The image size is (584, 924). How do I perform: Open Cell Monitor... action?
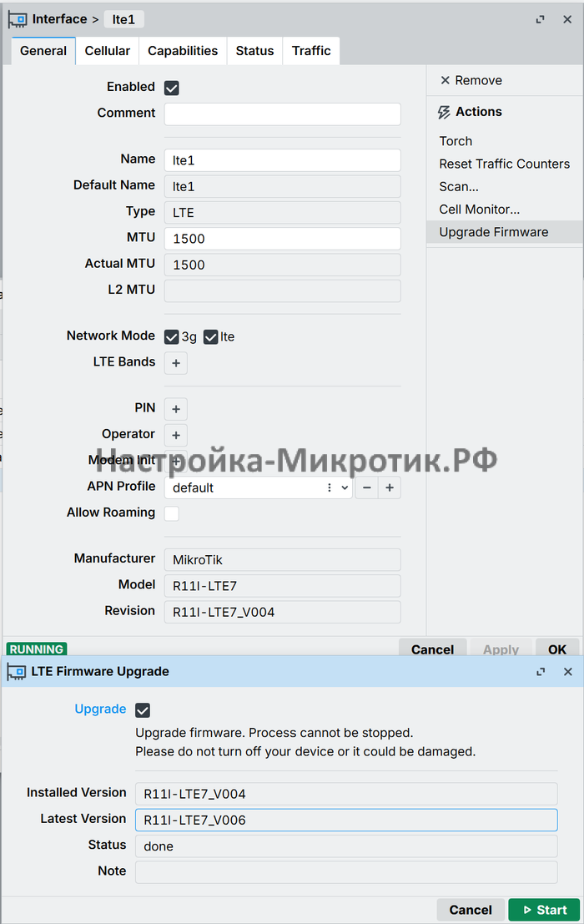[479, 210]
